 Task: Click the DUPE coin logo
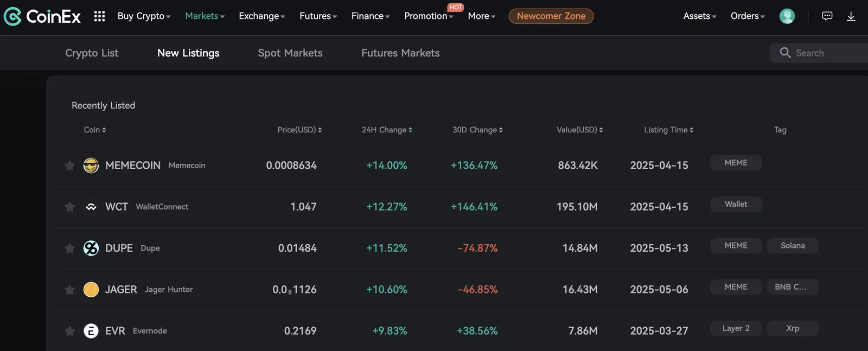pos(91,248)
